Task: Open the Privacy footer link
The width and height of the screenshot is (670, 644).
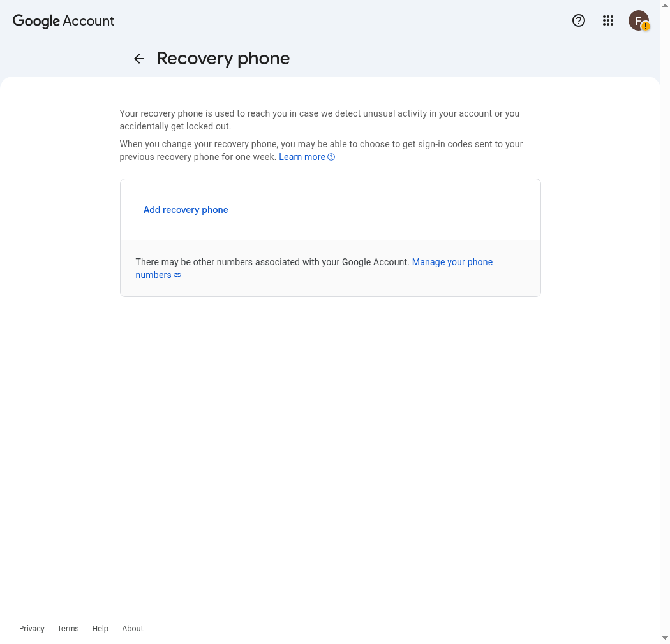Action: tap(32, 628)
